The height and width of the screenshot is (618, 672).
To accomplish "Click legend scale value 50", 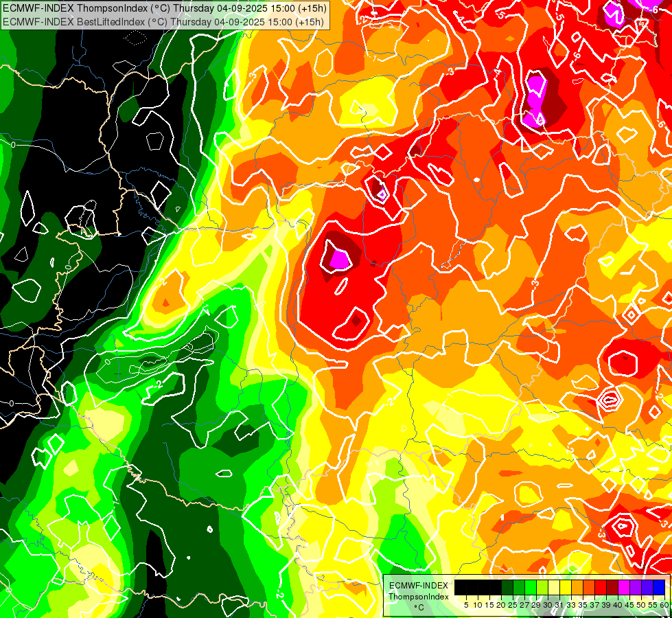I will tap(641, 605).
